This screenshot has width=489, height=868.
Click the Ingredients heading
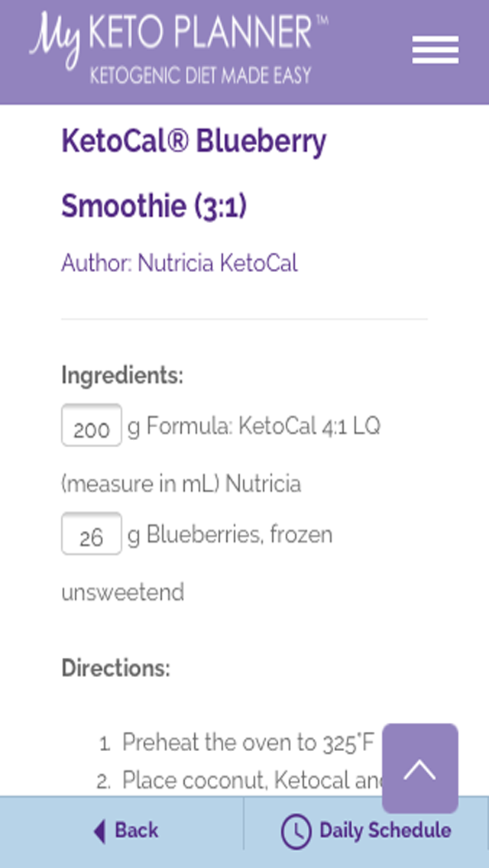(121, 375)
